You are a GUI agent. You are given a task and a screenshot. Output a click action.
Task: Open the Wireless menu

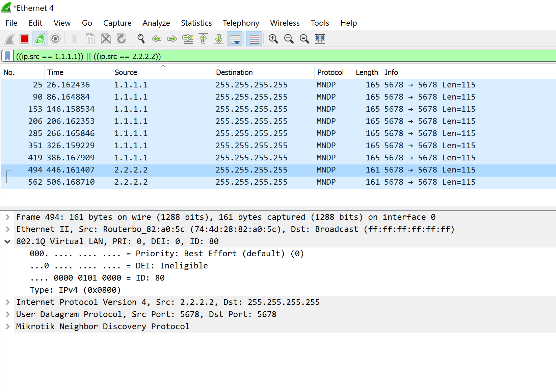pyautogui.click(x=285, y=23)
